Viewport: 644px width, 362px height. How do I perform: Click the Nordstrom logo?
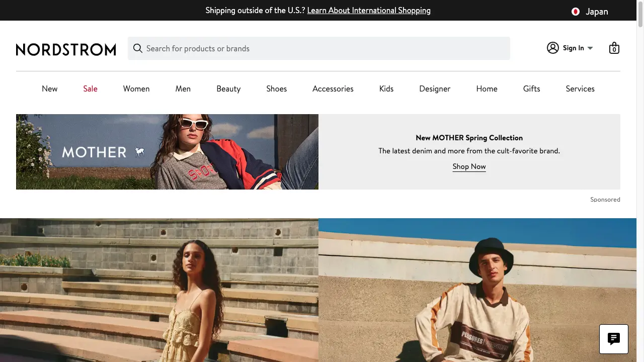[66, 49]
